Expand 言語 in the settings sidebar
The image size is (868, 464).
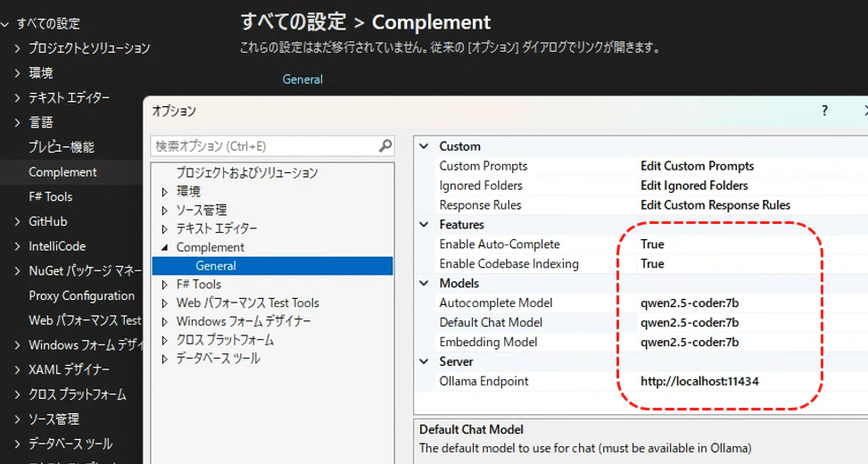(x=17, y=122)
